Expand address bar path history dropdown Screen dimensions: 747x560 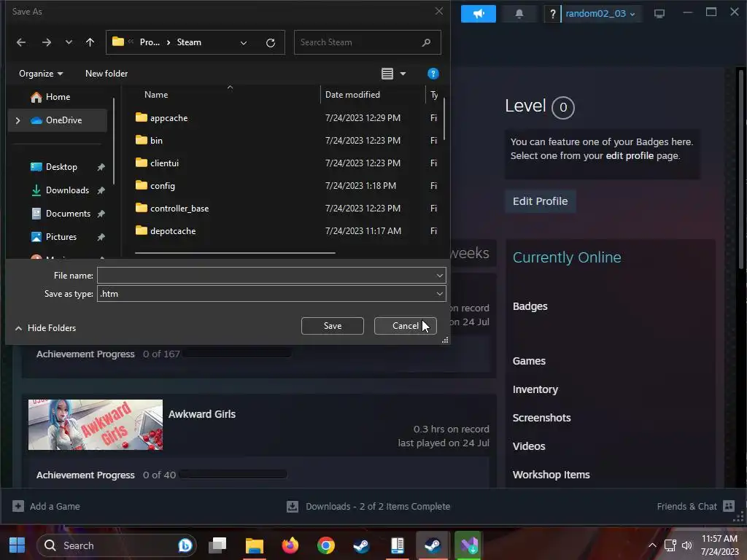(244, 43)
